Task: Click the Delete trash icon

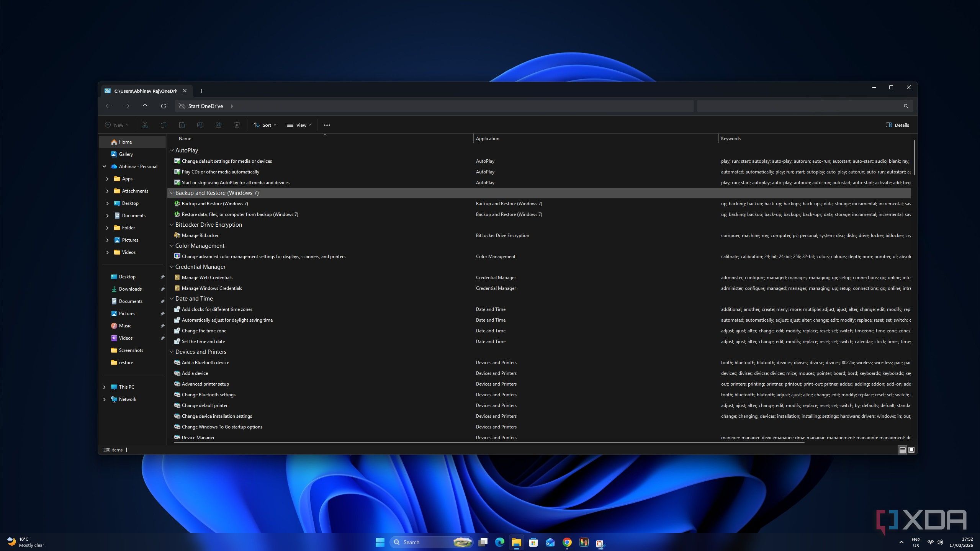Action: coord(237,125)
